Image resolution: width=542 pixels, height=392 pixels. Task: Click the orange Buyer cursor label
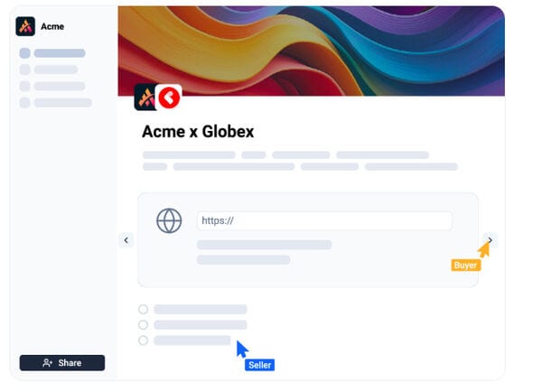tap(465, 266)
